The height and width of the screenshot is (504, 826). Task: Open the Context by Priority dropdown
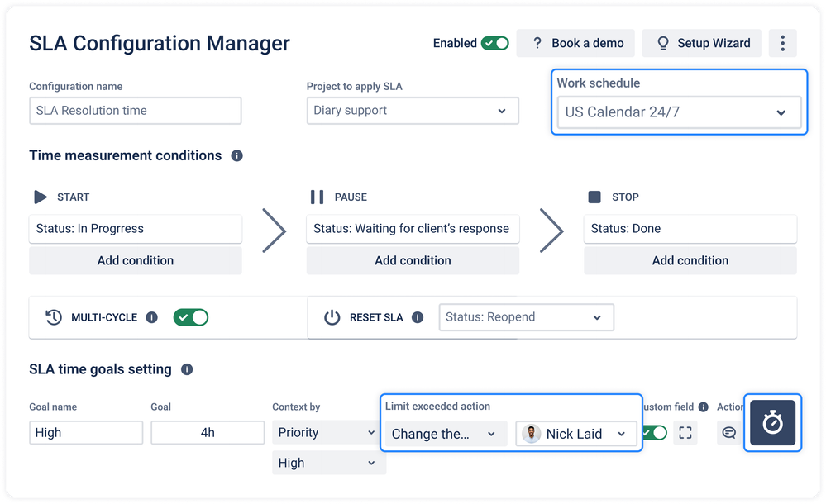pos(326,432)
